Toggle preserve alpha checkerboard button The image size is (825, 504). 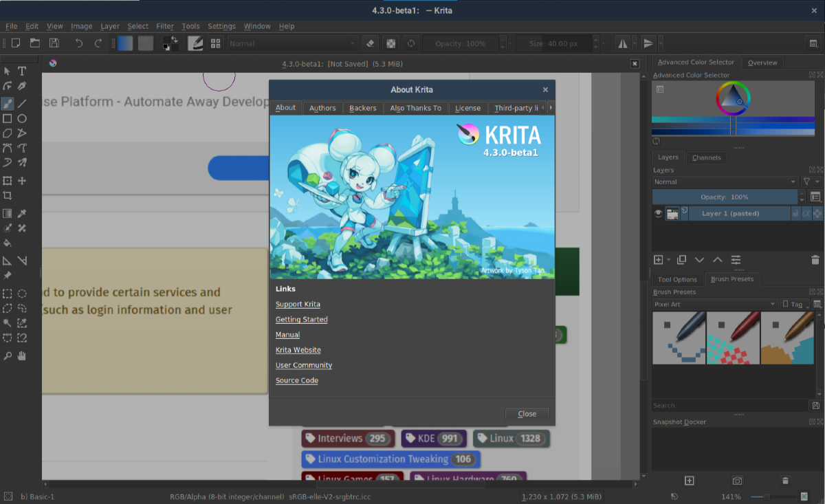tap(390, 43)
